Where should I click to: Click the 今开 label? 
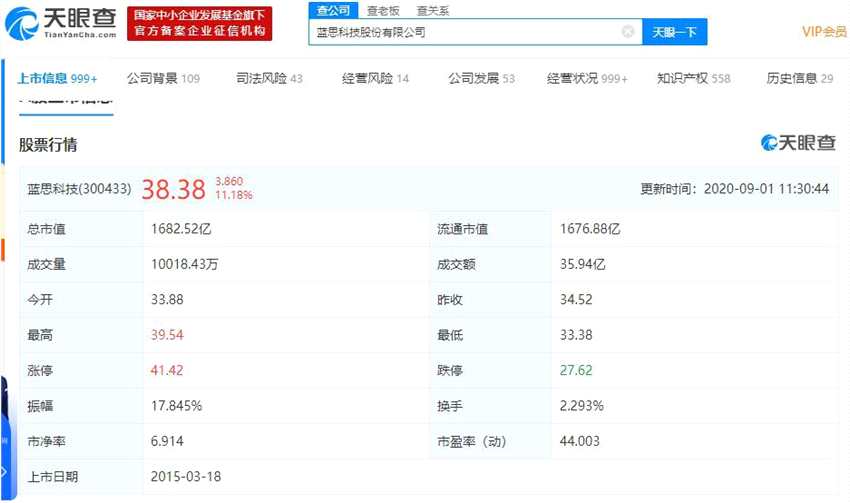[40, 300]
